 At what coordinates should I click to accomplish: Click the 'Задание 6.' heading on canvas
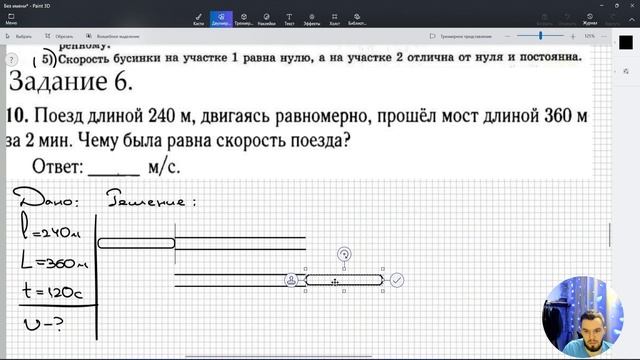point(71,81)
